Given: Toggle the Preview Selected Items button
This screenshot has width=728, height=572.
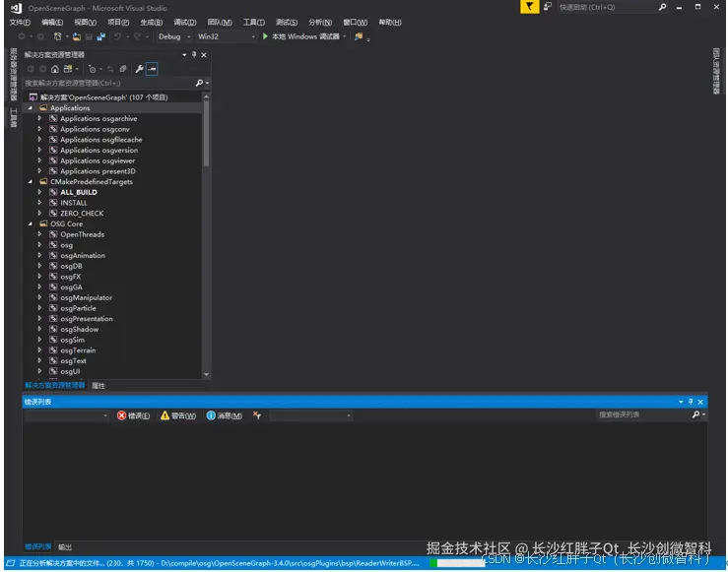Looking at the screenshot, I should (x=152, y=69).
